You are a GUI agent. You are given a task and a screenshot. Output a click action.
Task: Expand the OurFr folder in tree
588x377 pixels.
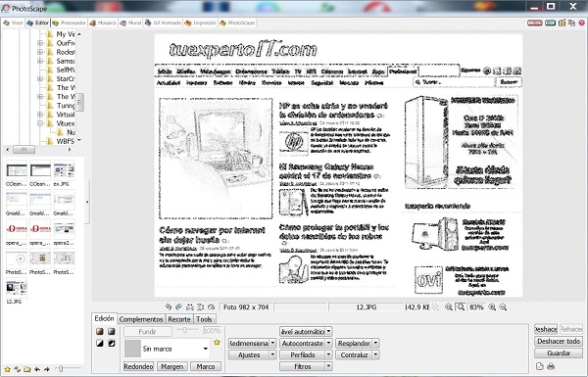pyautogui.click(x=40, y=43)
